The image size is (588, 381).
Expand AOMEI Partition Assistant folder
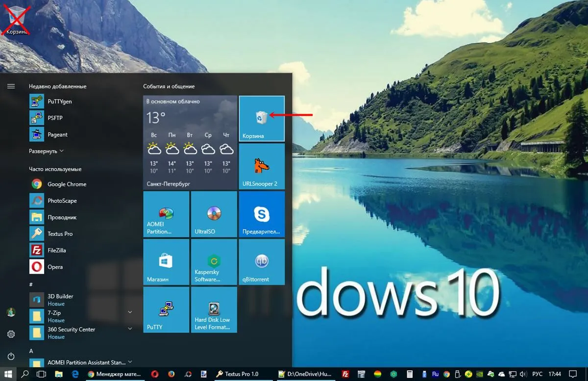click(130, 362)
